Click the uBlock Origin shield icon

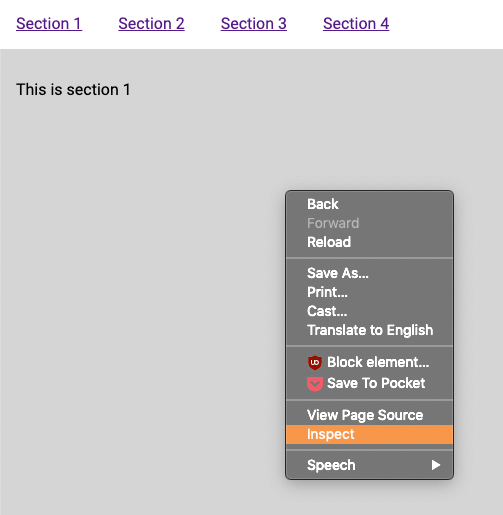coord(315,363)
